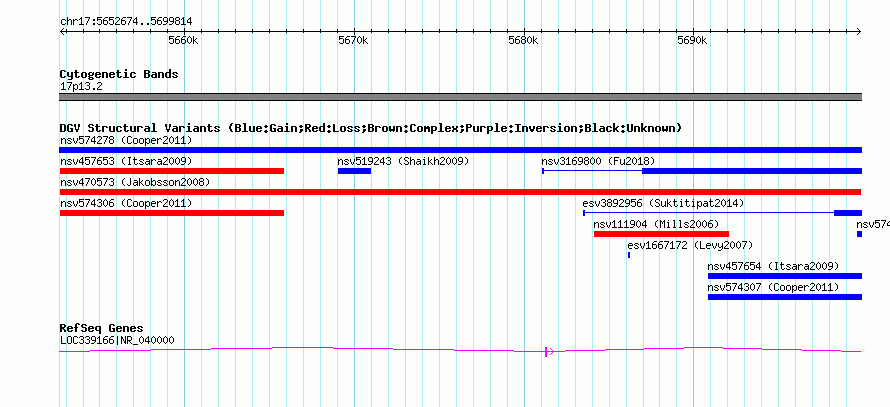The width and height of the screenshot is (890, 407).
Task: Click esv3892956 (Suktitipat2014) thick blue end segment
Action: [x=847, y=213]
